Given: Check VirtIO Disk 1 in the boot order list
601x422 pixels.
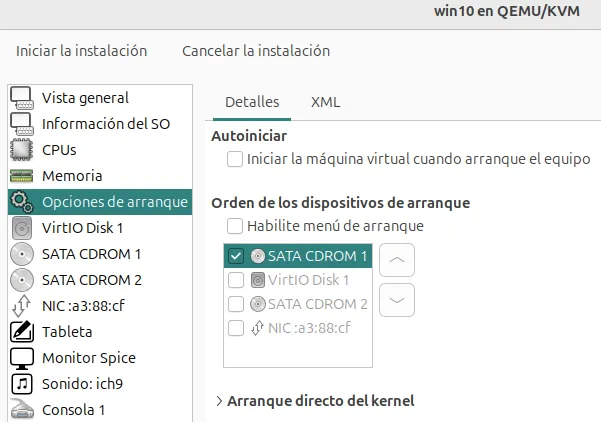Looking at the screenshot, I should point(236,280).
